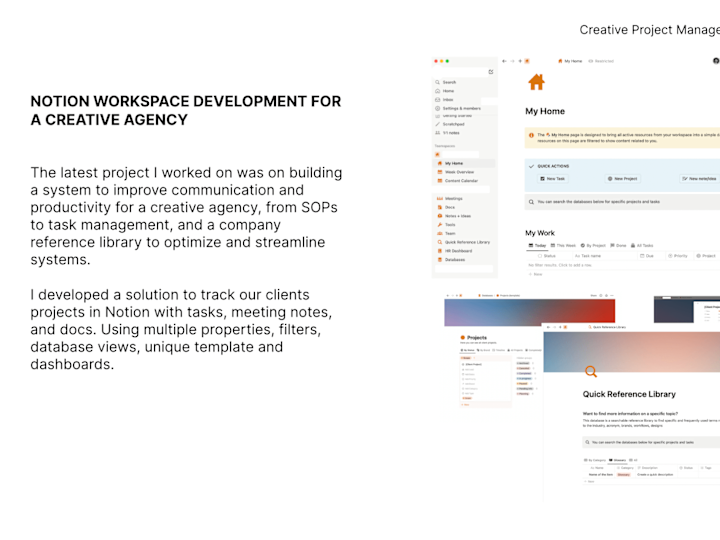Go back in My Home window
The width and height of the screenshot is (720, 540).
[x=504, y=61]
